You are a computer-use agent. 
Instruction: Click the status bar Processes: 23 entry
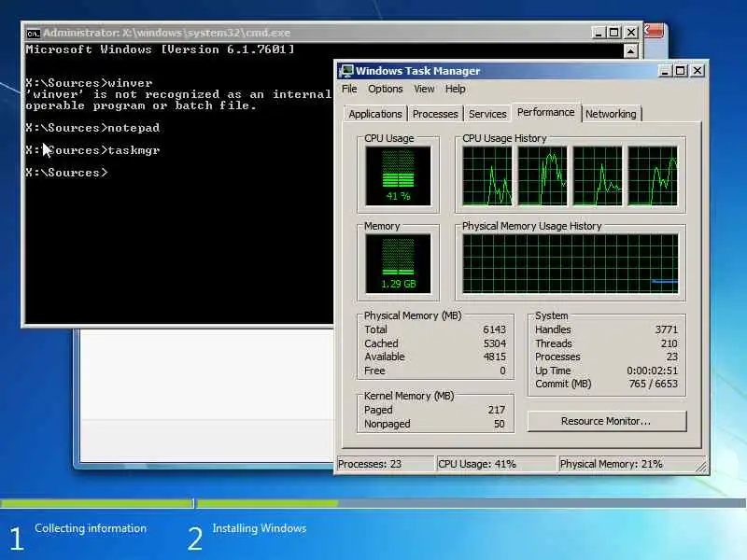pyautogui.click(x=385, y=464)
